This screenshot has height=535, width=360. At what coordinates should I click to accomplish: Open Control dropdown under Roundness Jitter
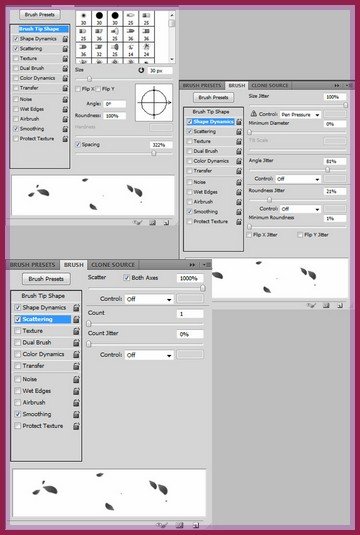(x=300, y=209)
